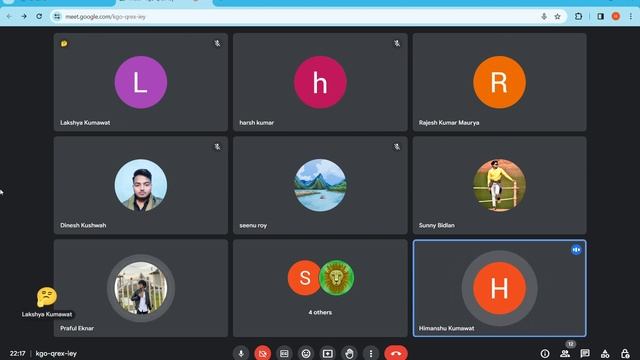Click the muted mic icon on seenu roy's tile
This screenshot has height=360, width=640.
[x=397, y=147]
